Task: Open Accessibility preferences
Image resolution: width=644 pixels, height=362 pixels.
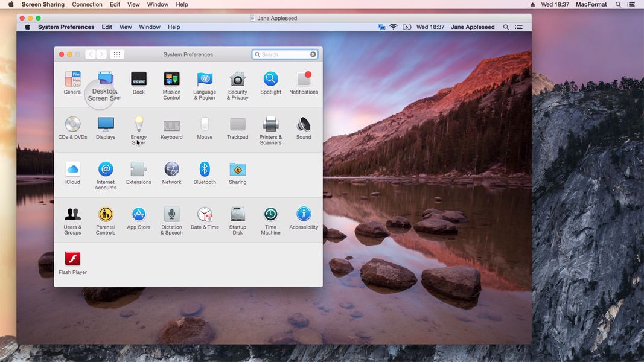Action: click(x=304, y=215)
